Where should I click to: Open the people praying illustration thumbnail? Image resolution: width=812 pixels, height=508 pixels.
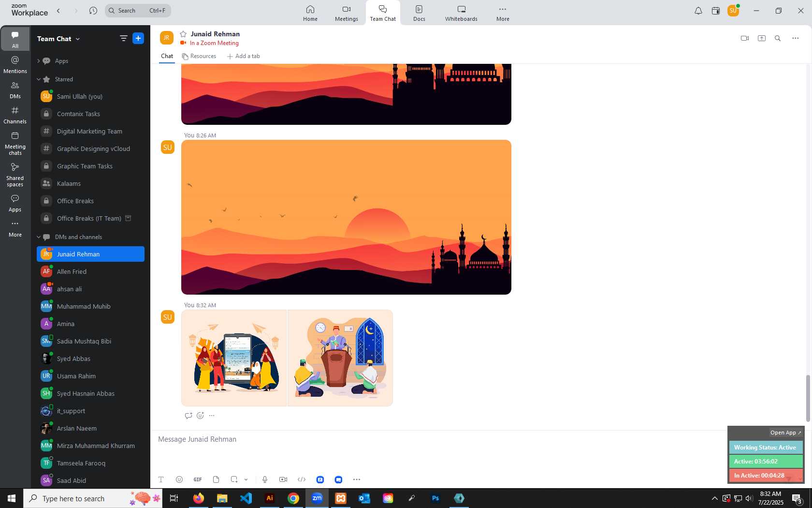[340, 358]
